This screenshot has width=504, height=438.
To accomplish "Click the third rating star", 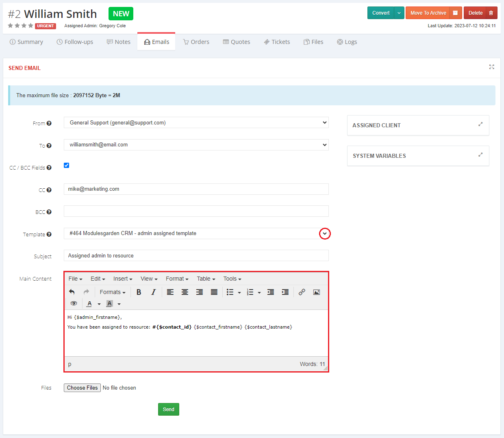I will [24, 26].
